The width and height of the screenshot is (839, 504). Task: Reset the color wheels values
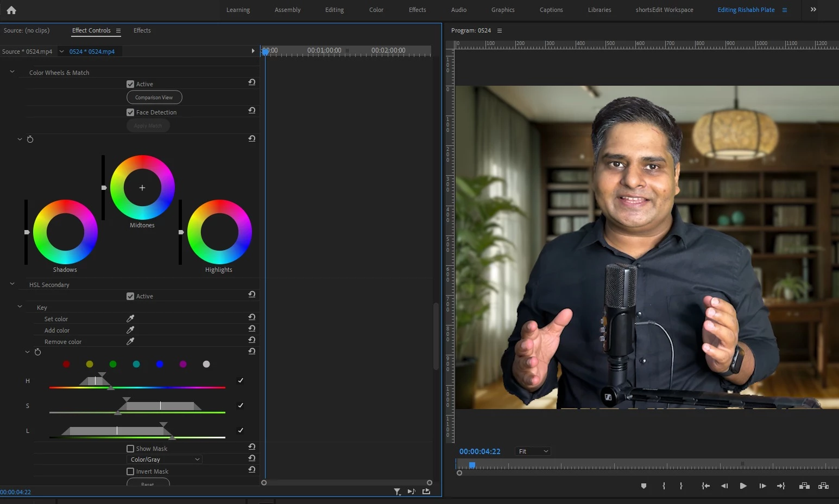252,139
